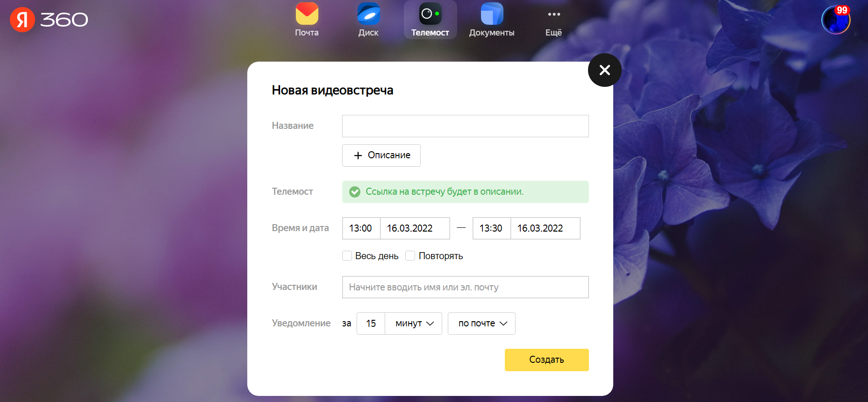Image resolution: width=868 pixels, height=402 pixels.
Task: Focus the Название text field
Action: [x=465, y=126]
